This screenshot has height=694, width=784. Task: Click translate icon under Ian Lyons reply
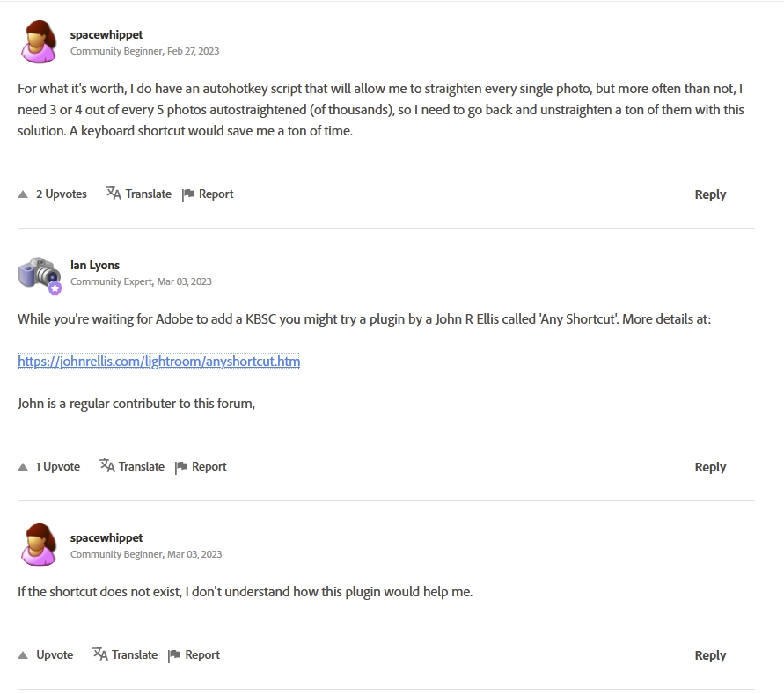107,466
